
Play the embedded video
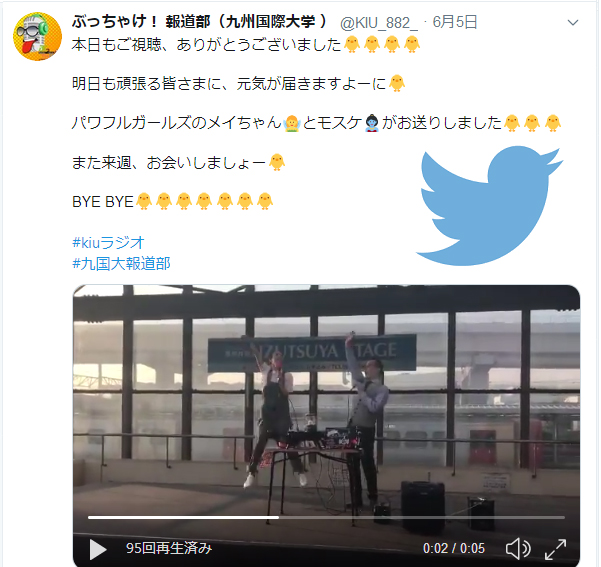pos(98,549)
